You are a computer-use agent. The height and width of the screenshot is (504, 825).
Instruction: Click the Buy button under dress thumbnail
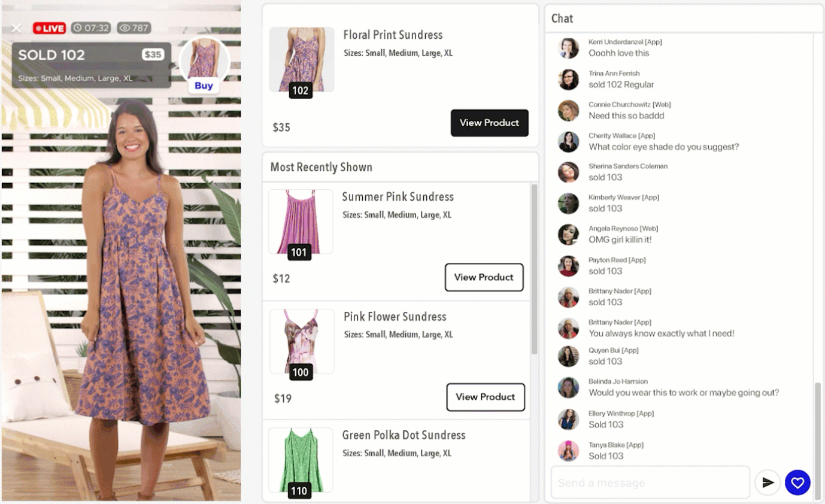click(x=204, y=86)
